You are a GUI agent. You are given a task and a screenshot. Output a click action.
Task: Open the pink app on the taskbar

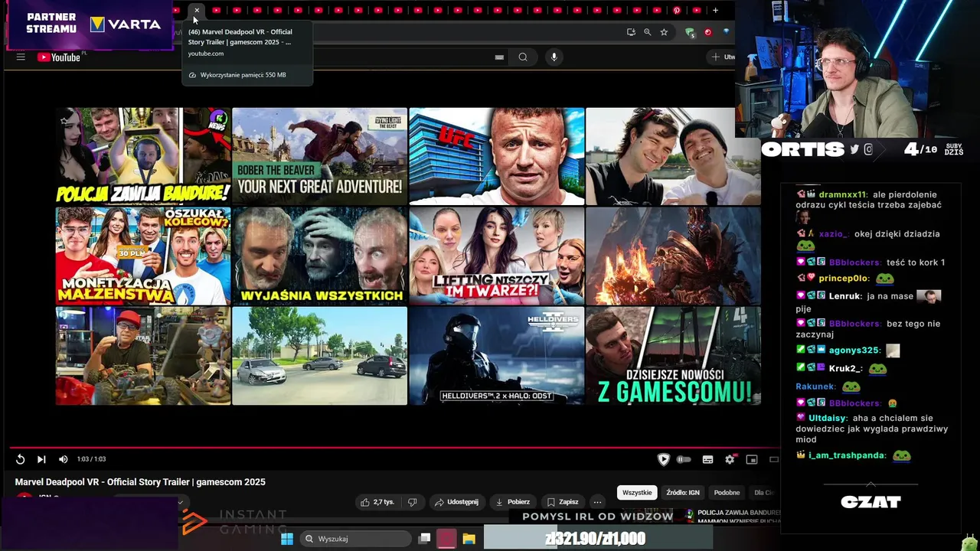(x=446, y=539)
